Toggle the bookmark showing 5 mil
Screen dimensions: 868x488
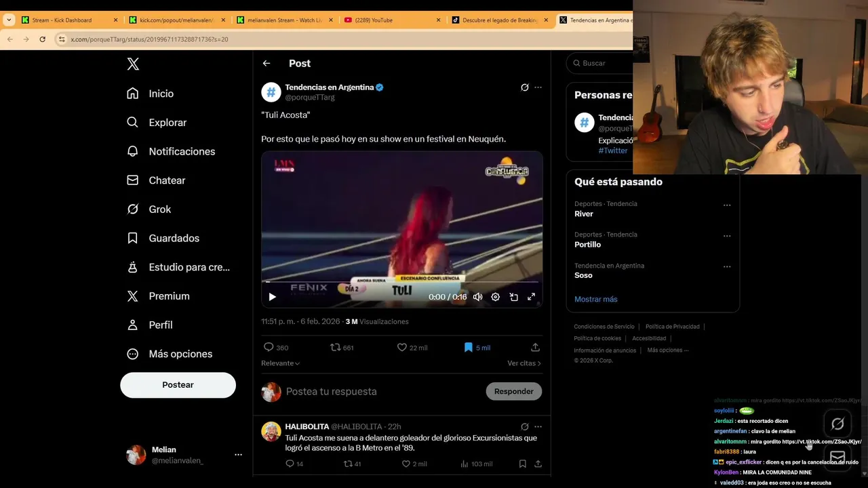coord(477,347)
